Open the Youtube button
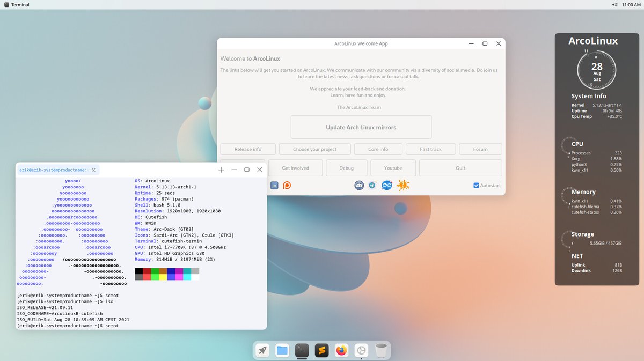Image resolution: width=644 pixels, height=361 pixels. pyautogui.click(x=393, y=168)
